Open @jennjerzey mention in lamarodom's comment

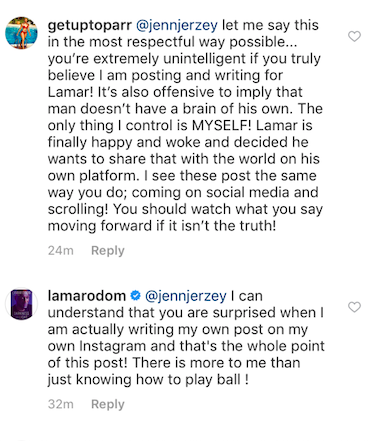tap(186, 296)
